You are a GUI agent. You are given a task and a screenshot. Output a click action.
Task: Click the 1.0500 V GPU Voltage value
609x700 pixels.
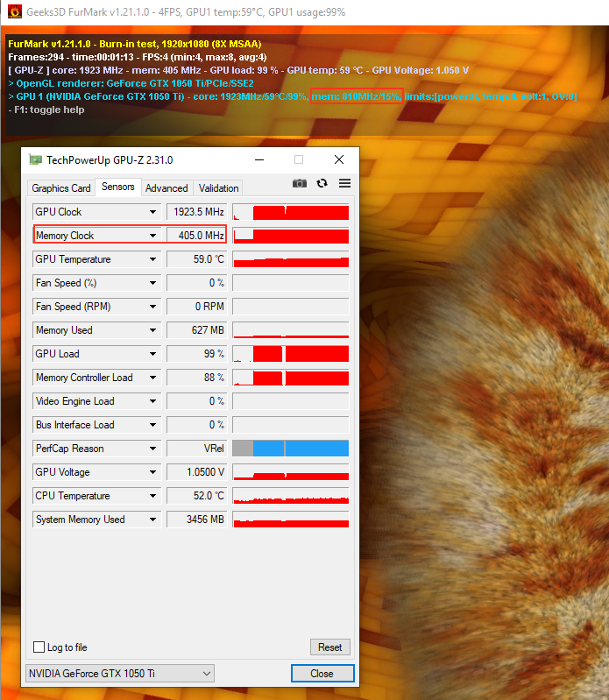197,472
